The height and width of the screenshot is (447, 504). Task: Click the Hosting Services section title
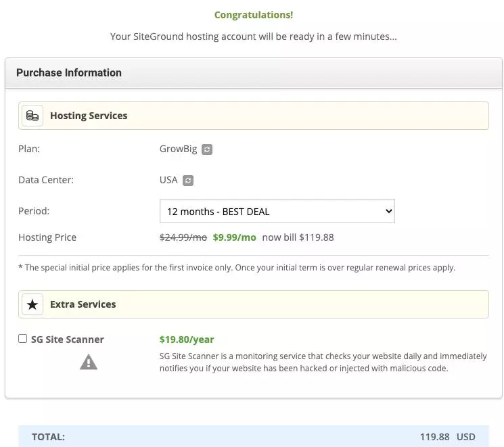[89, 116]
